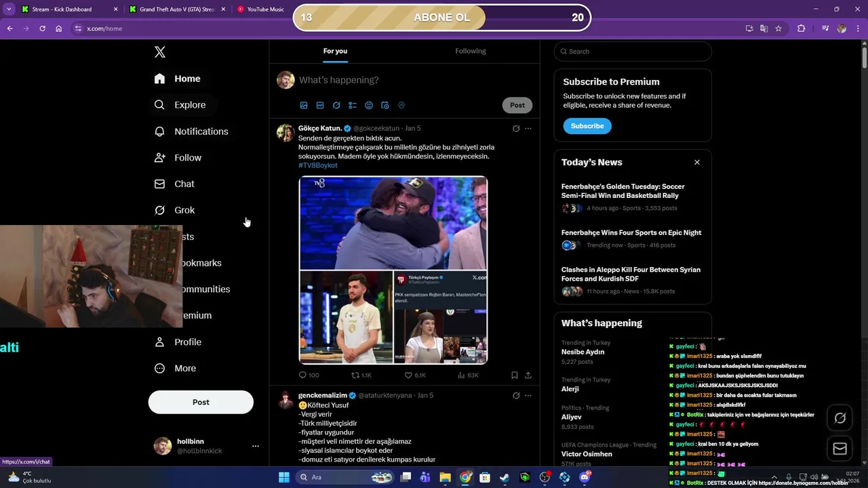
Task: Click Subscribe to Premium button
Action: [x=587, y=126]
